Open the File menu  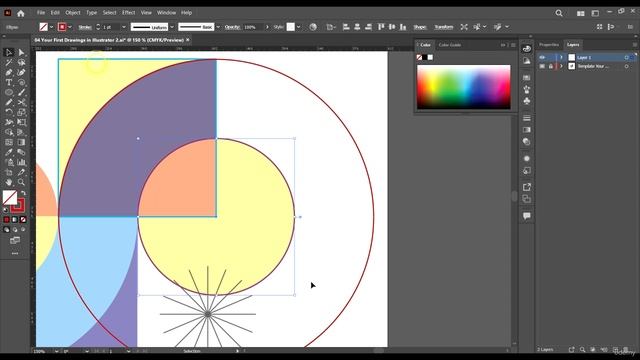[x=41, y=13]
